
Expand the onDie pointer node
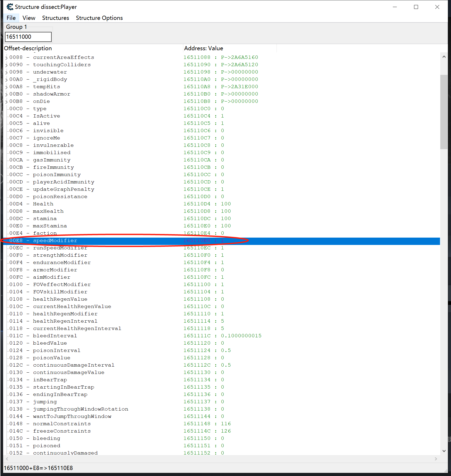7,102
